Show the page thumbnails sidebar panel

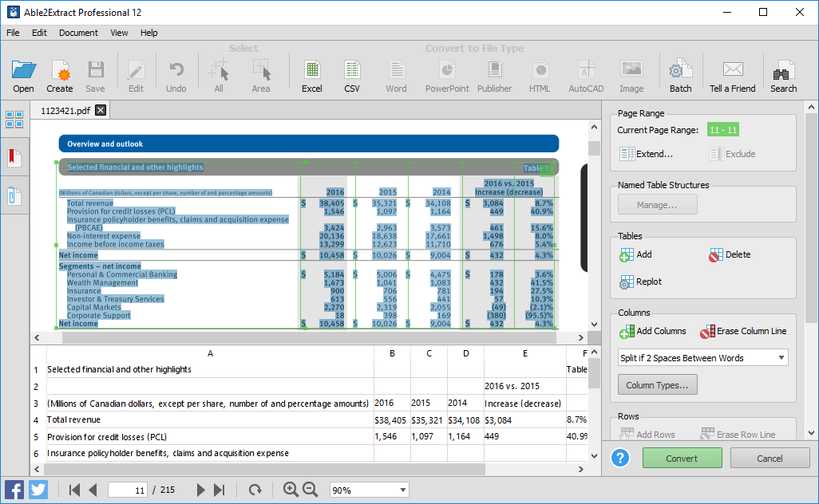tap(14, 120)
